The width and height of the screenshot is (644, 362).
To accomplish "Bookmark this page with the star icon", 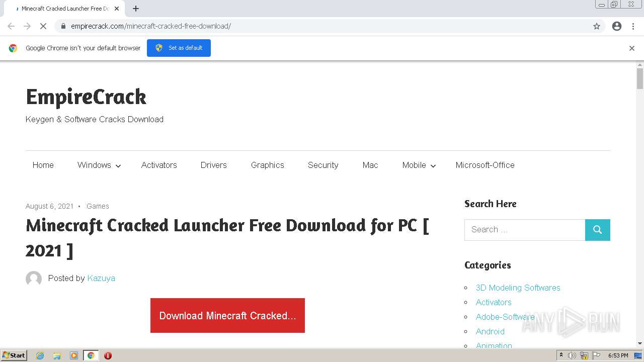I will 597,26.
